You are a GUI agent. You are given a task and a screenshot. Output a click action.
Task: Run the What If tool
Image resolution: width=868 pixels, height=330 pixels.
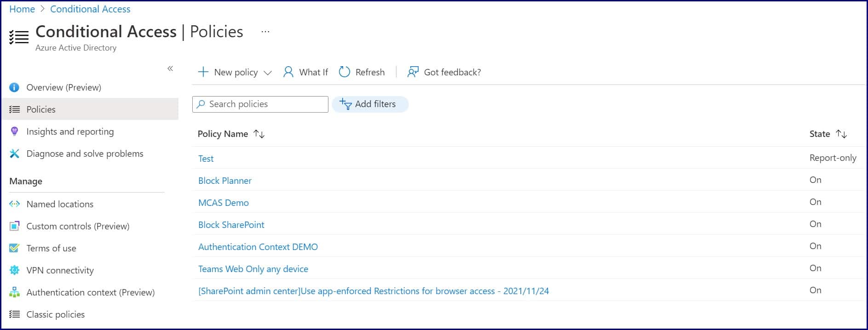314,72
